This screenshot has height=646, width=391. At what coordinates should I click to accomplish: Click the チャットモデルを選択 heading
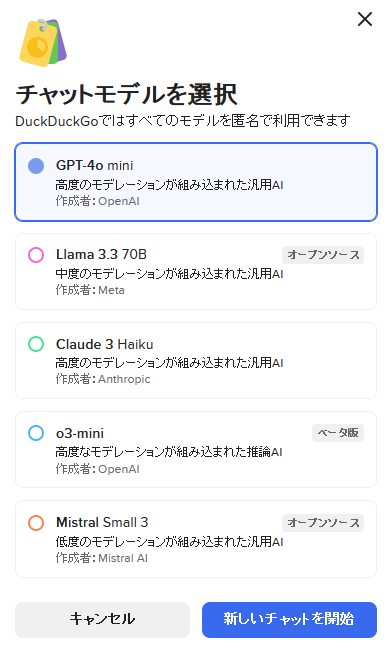point(126,94)
